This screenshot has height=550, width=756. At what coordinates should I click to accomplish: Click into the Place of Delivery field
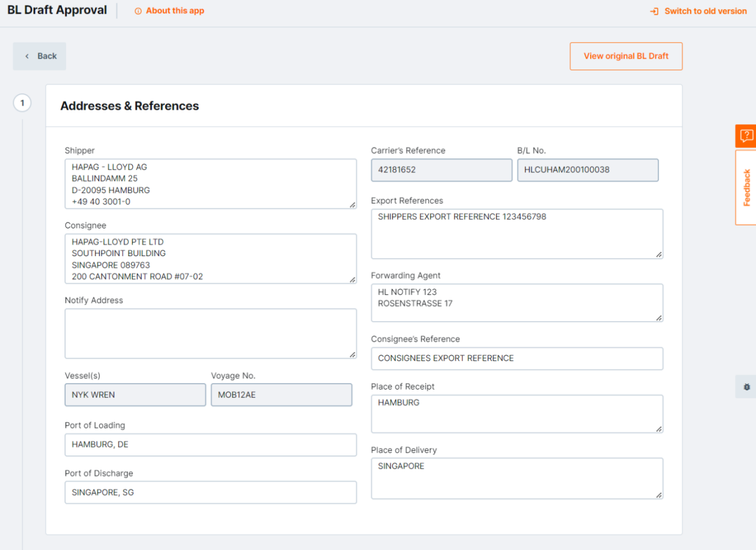click(517, 478)
